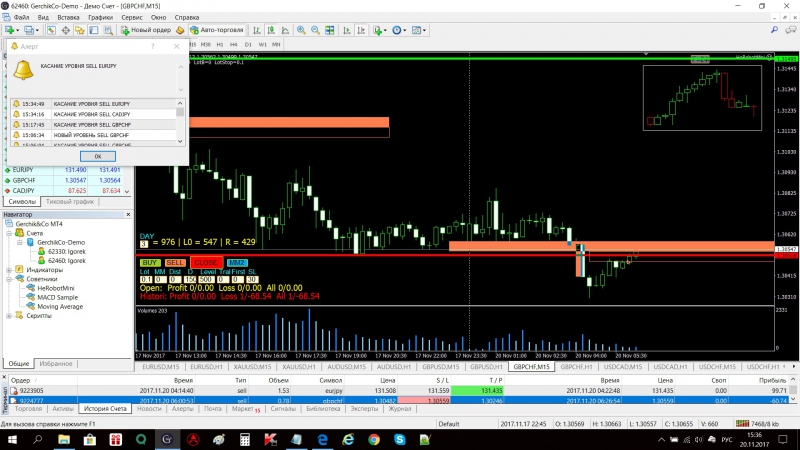Switch chart to candlesticks icon
This screenshot has height=450, width=800.
coord(271,31)
